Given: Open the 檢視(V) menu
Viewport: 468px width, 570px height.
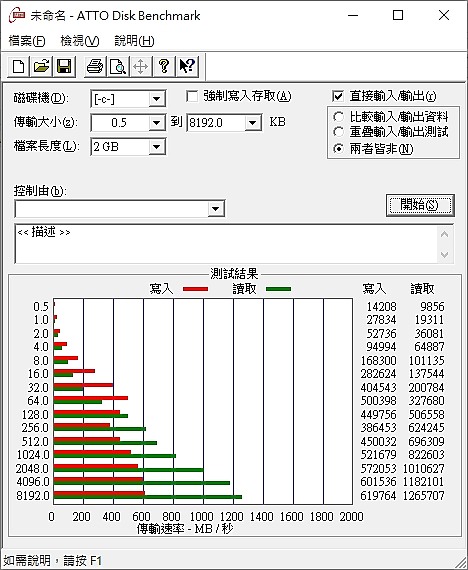Looking at the screenshot, I should coord(80,41).
